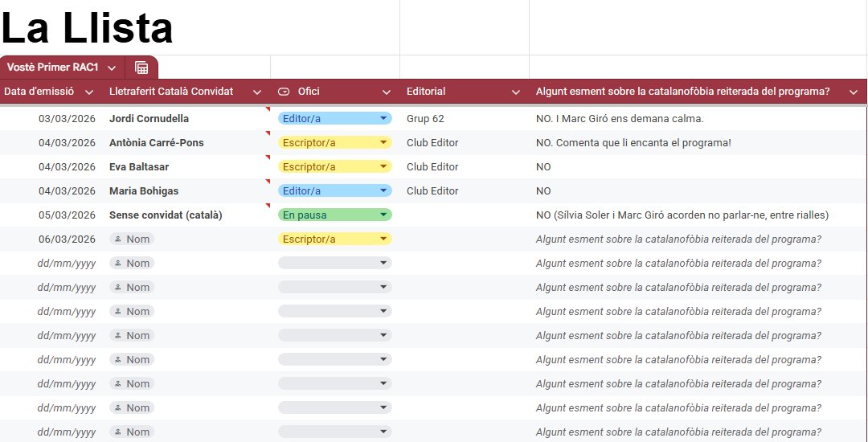The height and width of the screenshot is (442, 868).
Task: Select the Eva Baltasar name cell
Action: [139, 166]
